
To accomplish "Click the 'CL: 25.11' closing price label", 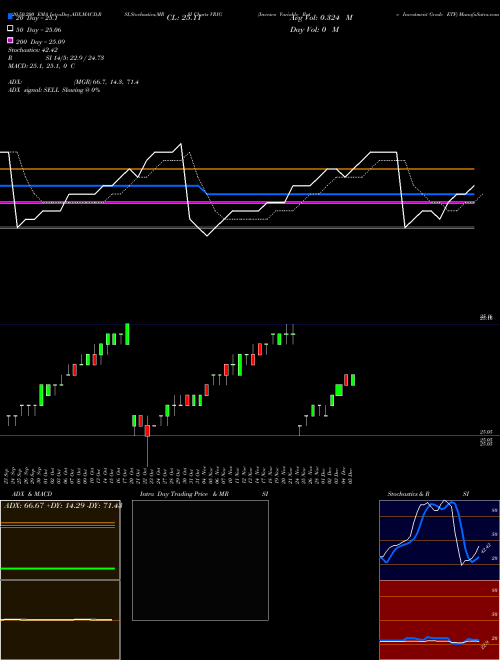I will click(184, 18).
